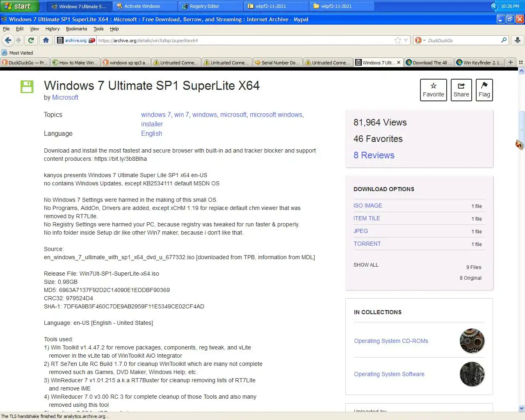
Task: Open the 'microsoft windows' topic link
Action: coord(276,115)
